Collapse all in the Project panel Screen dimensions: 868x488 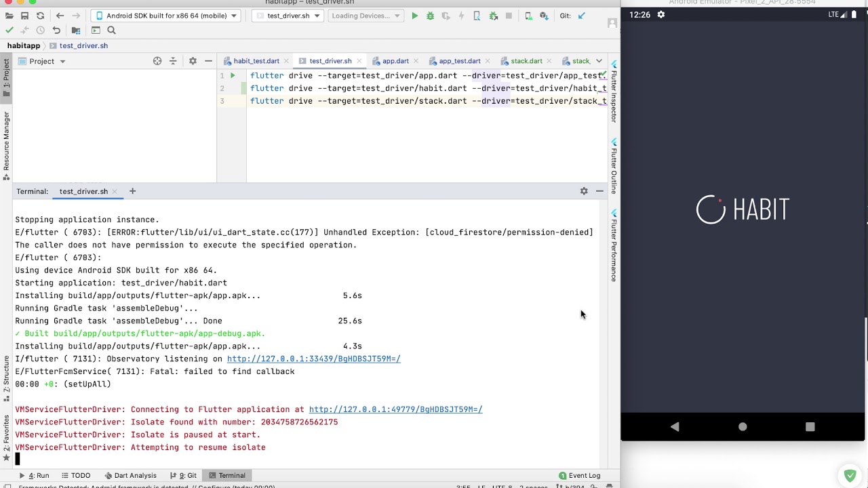(x=173, y=61)
